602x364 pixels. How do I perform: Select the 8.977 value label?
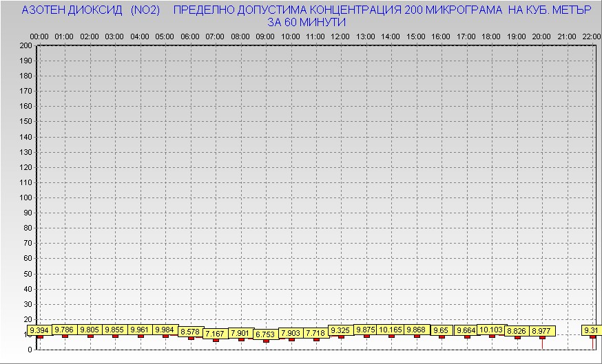(x=541, y=331)
